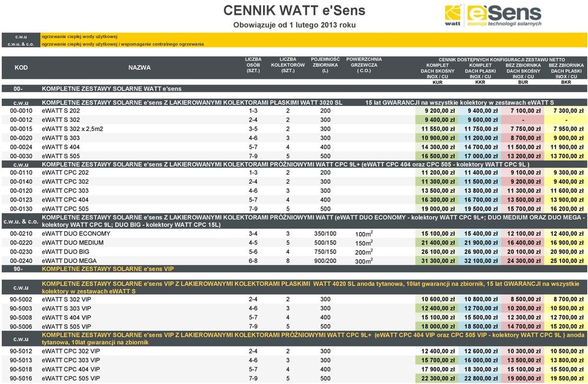The width and height of the screenshot is (588, 384).
Task: Click price 8 700,00 zł in eWATT S 303 row
Action: pos(525,138)
